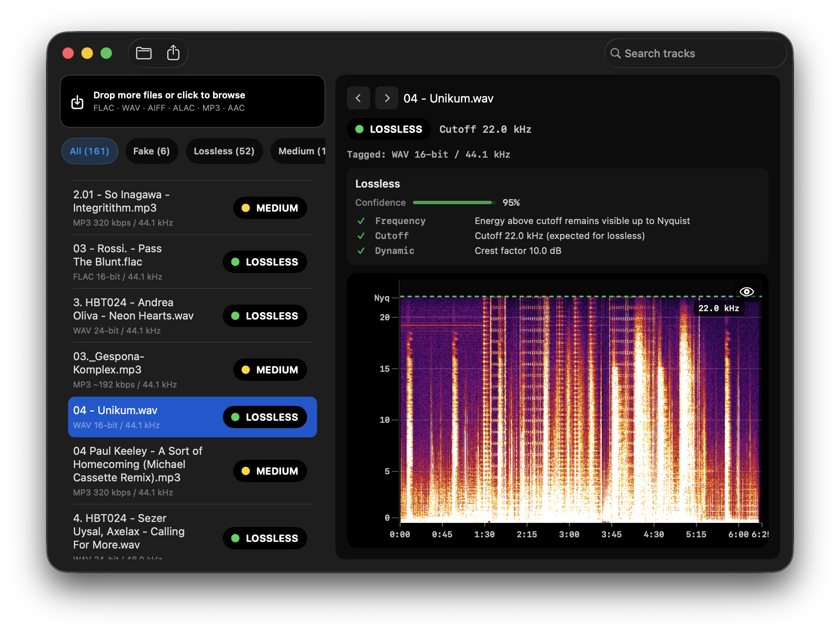Toggle the spectrogram eye visibility icon

click(747, 292)
